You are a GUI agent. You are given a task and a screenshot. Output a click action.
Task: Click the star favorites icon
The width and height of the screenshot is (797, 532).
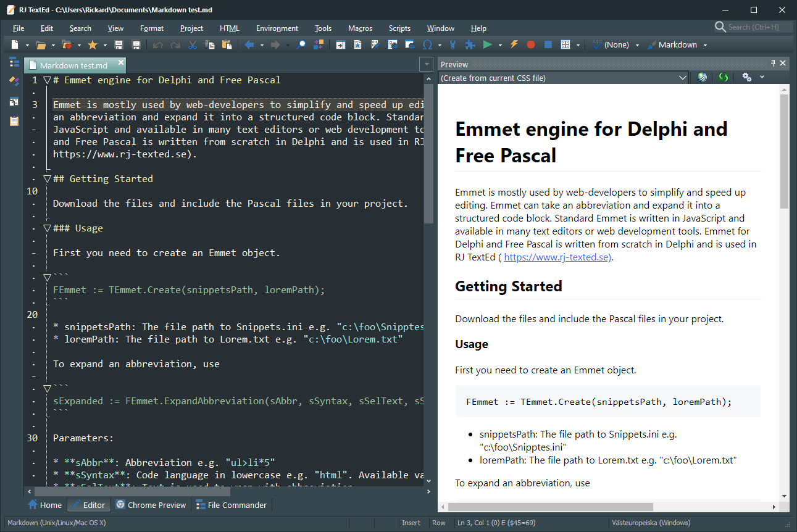point(93,44)
